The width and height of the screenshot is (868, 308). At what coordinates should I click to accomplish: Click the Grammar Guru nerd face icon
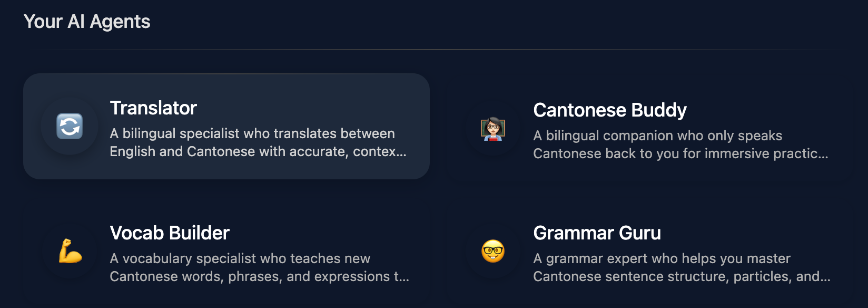pyautogui.click(x=493, y=251)
